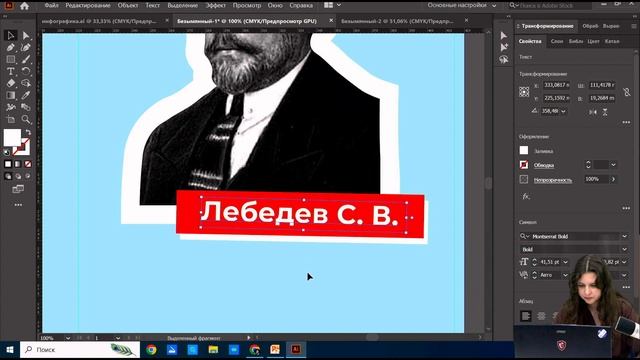Open font family Montserrat Bold dropdown
640x360 pixels.
624,236
